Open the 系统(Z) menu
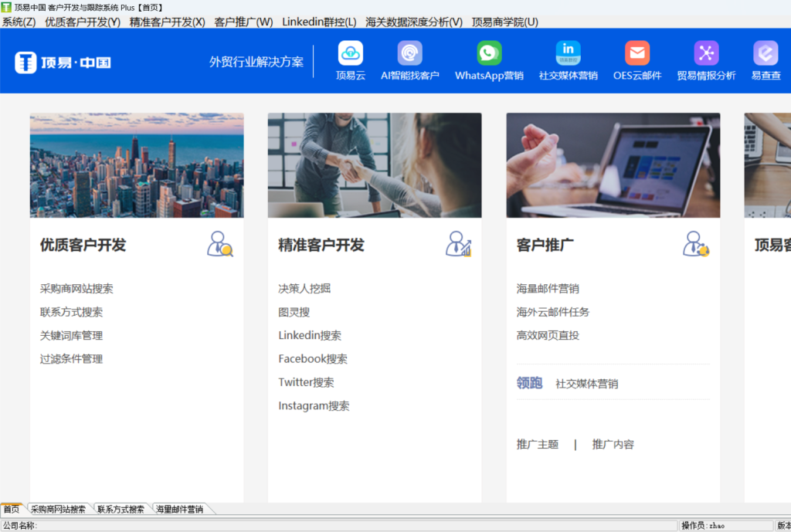Screen dimensions: 791x532 point(19,22)
